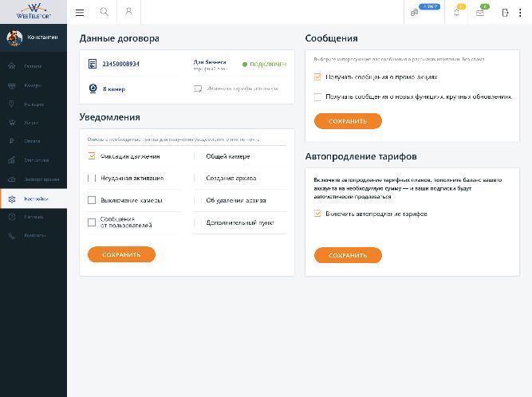Open Экспорт архива in the sidebar

[33, 179]
